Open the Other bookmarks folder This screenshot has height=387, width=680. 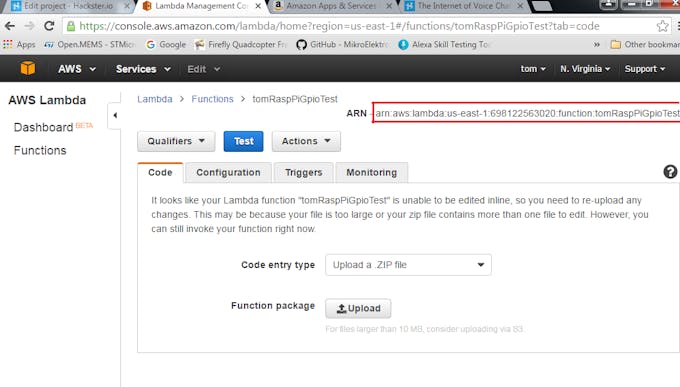[645, 44]
